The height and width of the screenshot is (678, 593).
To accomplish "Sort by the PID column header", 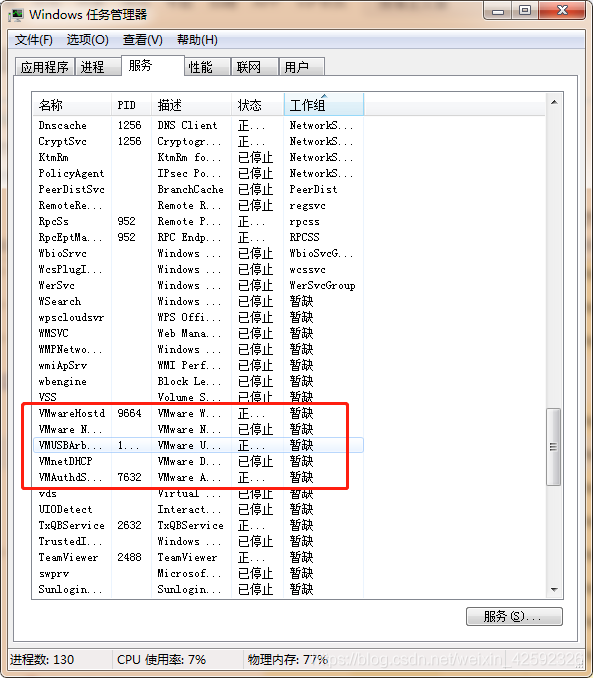I will pyautogui.click(x=131, y=104).
